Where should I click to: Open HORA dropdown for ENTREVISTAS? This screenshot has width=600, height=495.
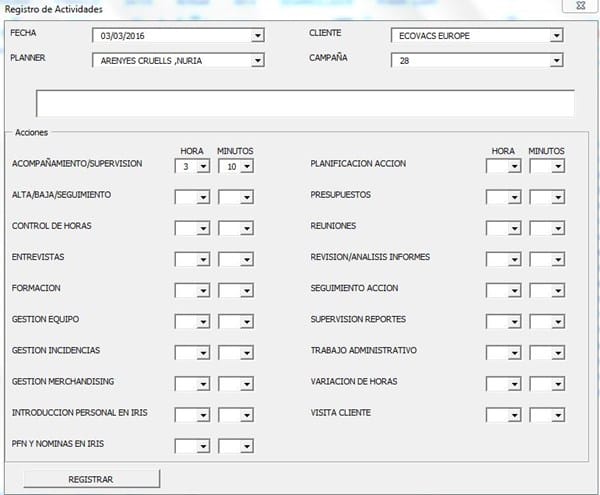tap(203, 260)
